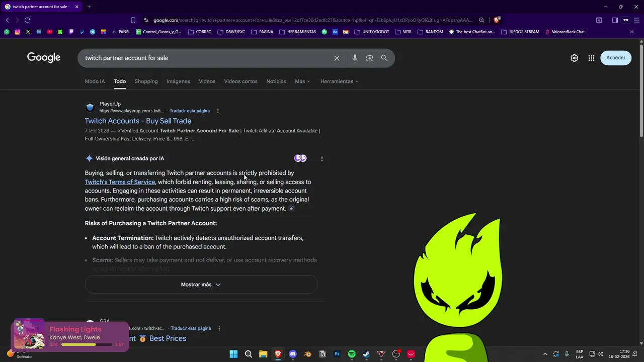Open the Twitch Accounts - Buy Sell Trade result
Screen dimensions: 644x362
pos(138,121)
